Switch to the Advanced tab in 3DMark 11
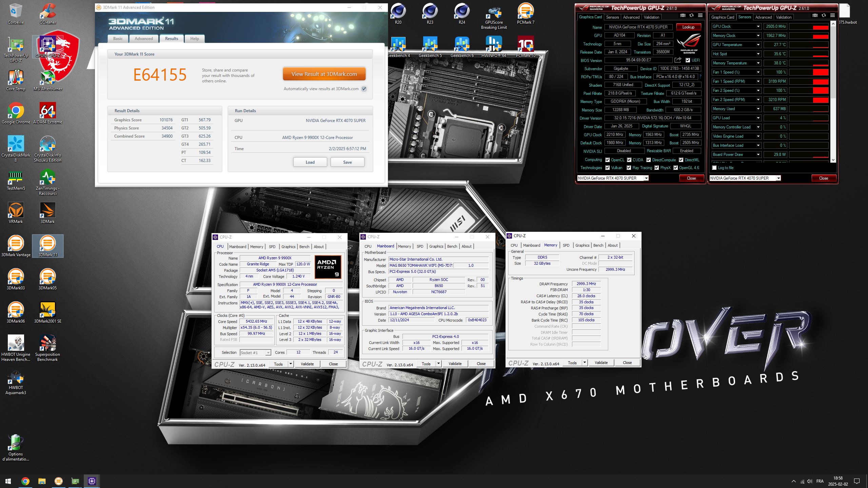 point(144,39)
